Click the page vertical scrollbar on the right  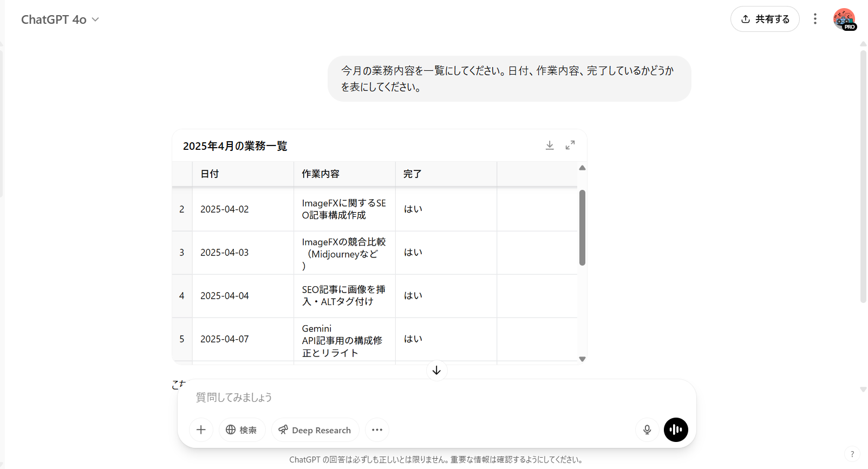[863, 176]
